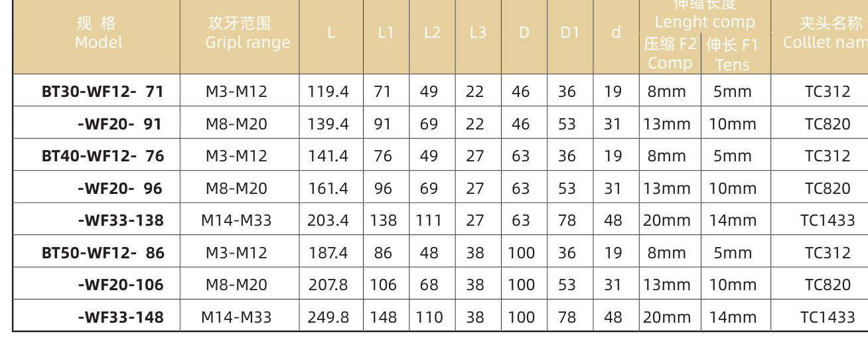The width and height of the screenshot is (868, 338).
Task: Click the M14-M33 cell in -WF33-138 row
Action: coord(236,220)
